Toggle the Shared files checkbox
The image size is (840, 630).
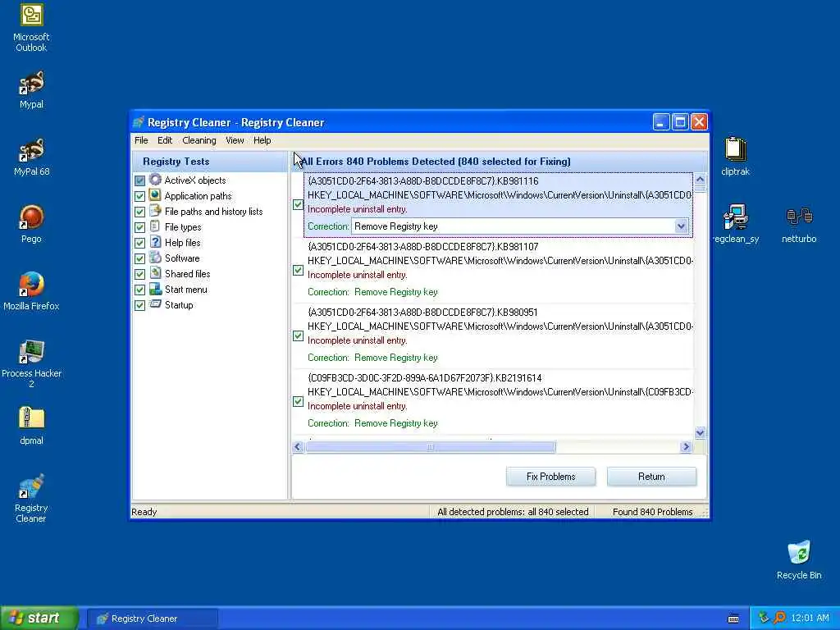coord(139,274)
